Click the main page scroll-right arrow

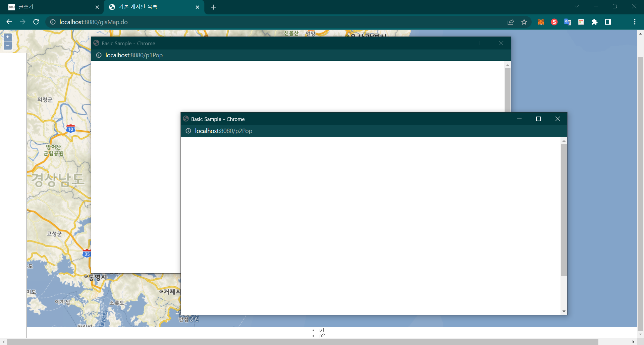click(633, 342)
